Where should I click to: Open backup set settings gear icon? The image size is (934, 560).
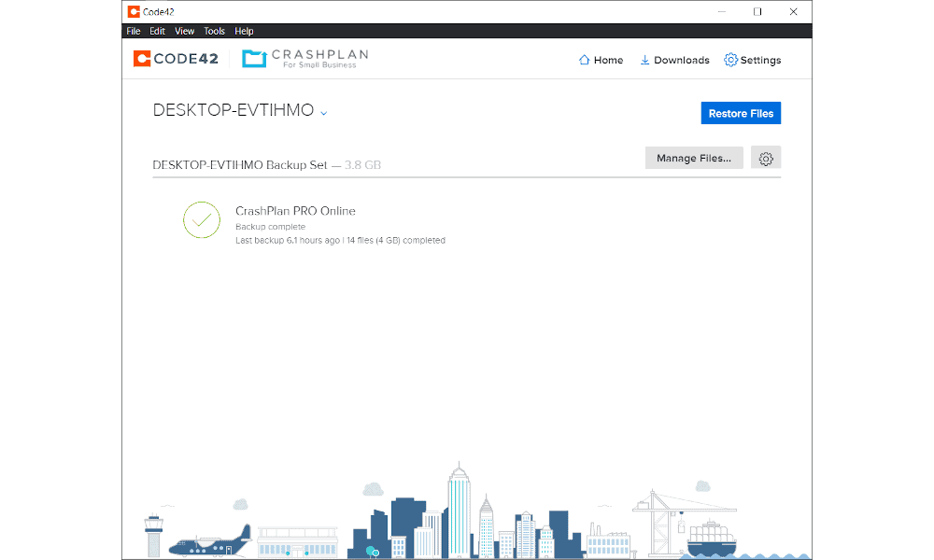click(x=766, y=158)
